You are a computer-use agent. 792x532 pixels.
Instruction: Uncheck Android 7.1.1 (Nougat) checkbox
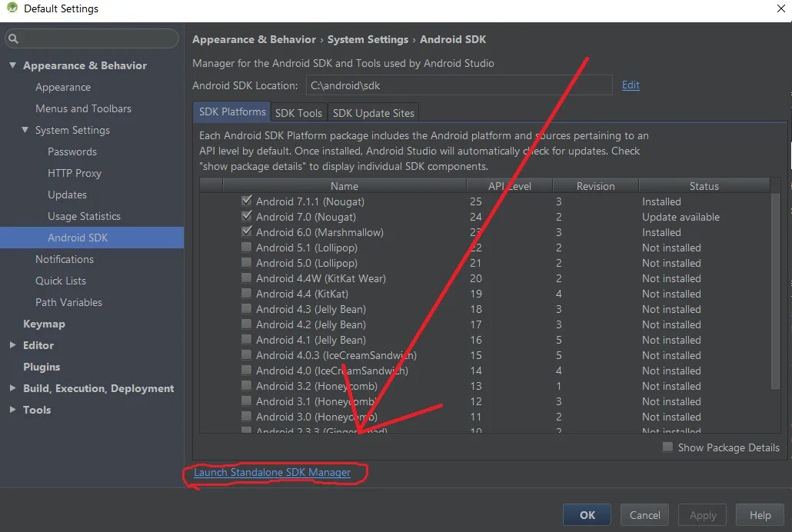pos(247,201)
